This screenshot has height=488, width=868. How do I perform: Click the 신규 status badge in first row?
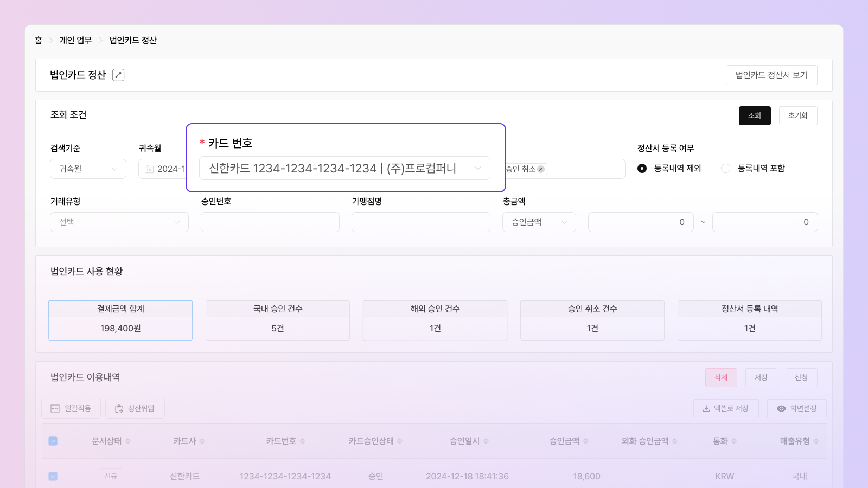(111, 477)
